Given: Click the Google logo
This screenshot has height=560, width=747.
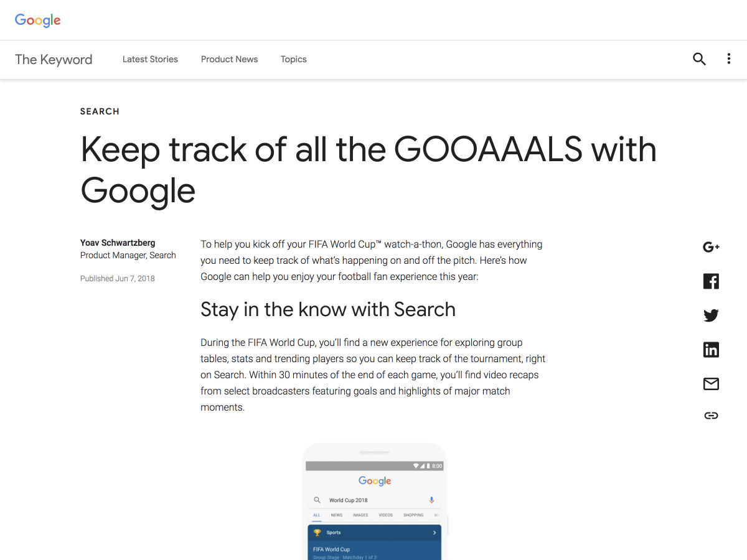Looking at the screenshot, I should (x=37, y=20).
